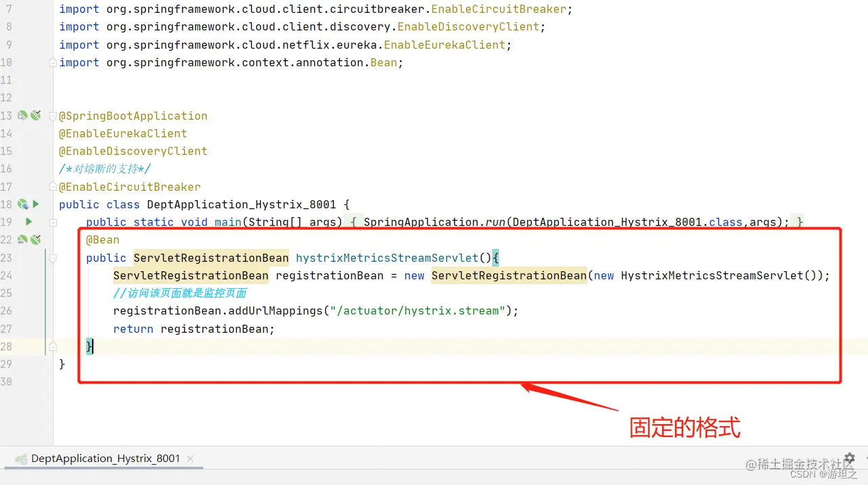Image resolution: width=868 pixels, height=485 pixels.
Task: Click registrationBean variable declaration on line 24
Action: pos(330,275)
